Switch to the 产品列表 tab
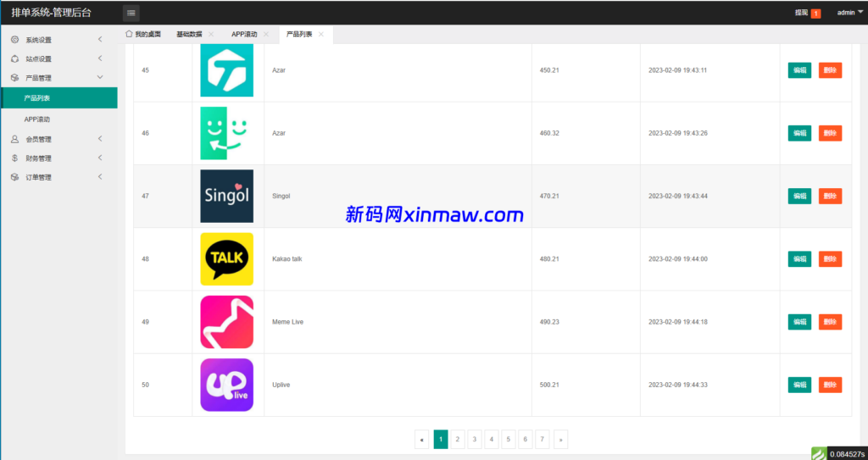This screenshot has height=460, width=868. [299, 35]
